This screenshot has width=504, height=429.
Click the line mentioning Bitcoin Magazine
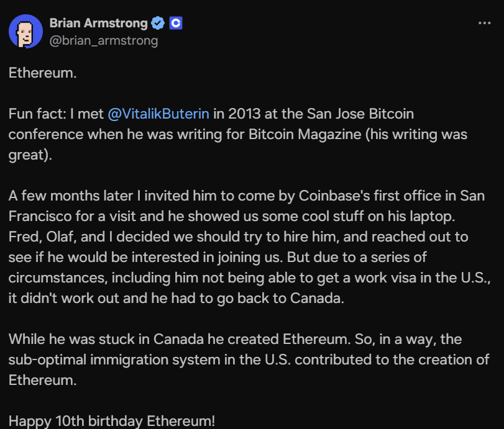click(237, 134)
